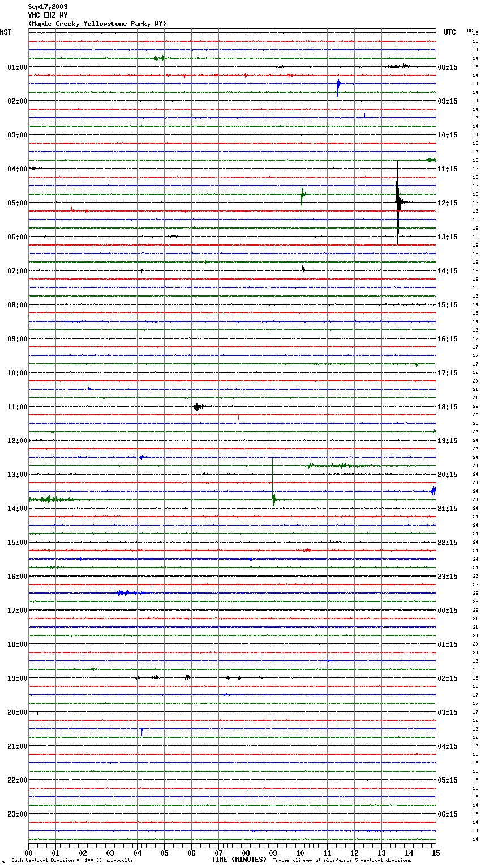Select the 19:00 MST hour label
The width and height of the screenshot is (481, 868).
(x=18, y=678)
